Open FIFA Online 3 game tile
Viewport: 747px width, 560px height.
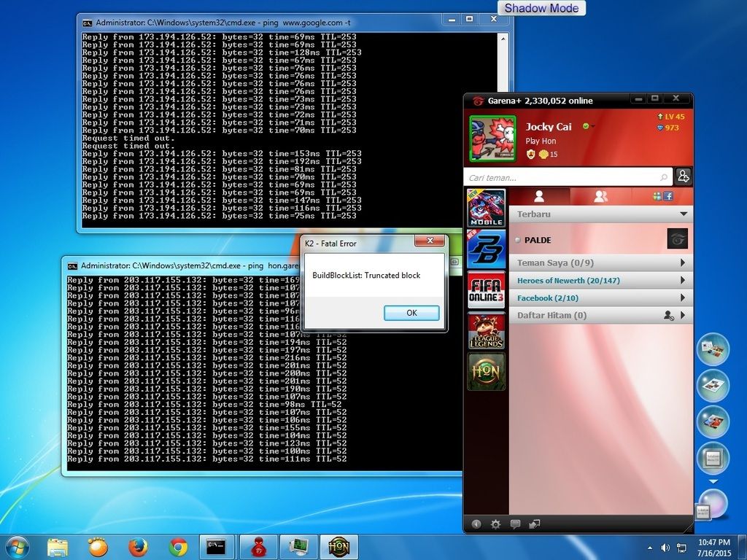(x=486, y=290)
